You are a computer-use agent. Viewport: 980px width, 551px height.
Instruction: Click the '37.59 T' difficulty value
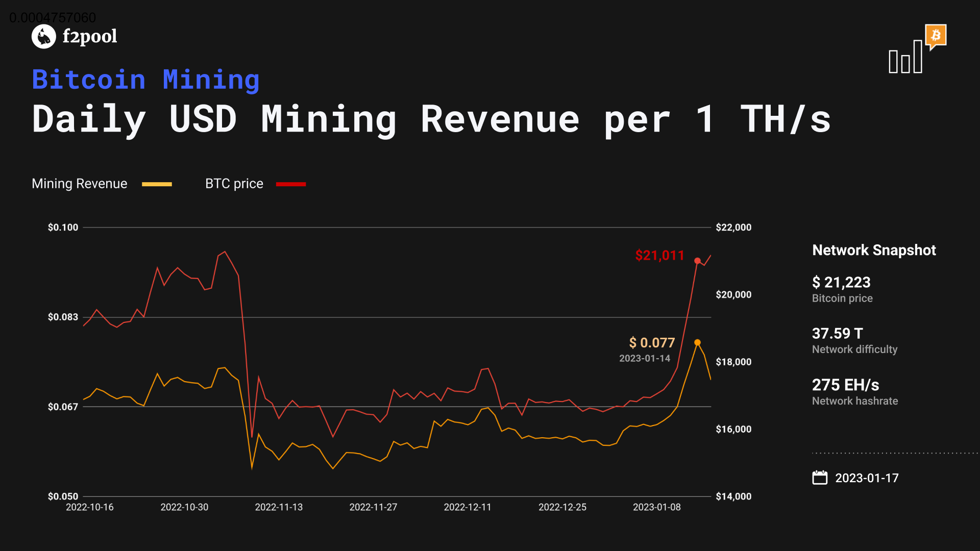838,334
